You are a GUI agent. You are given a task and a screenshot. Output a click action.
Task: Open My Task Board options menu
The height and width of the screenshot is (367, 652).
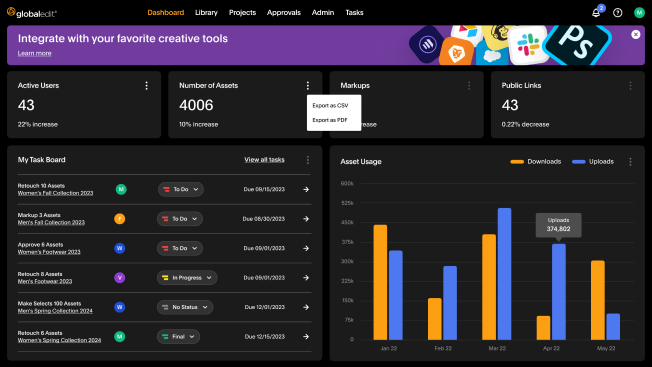click(x=308, y=160)
